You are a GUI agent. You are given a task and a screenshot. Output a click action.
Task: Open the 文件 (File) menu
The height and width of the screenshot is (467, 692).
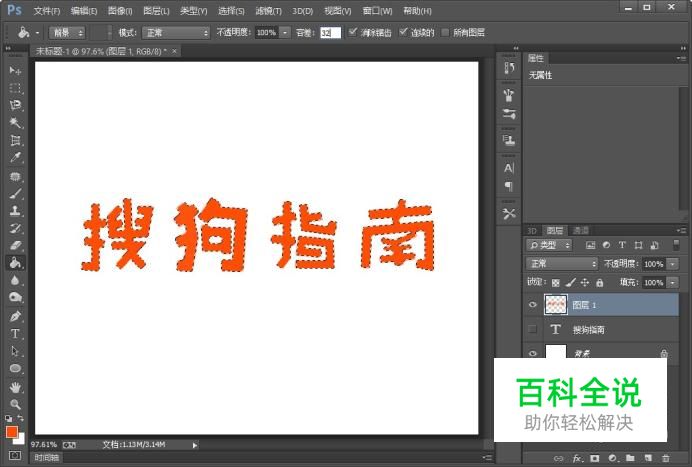pyautogui.click(x=47, y=11)
